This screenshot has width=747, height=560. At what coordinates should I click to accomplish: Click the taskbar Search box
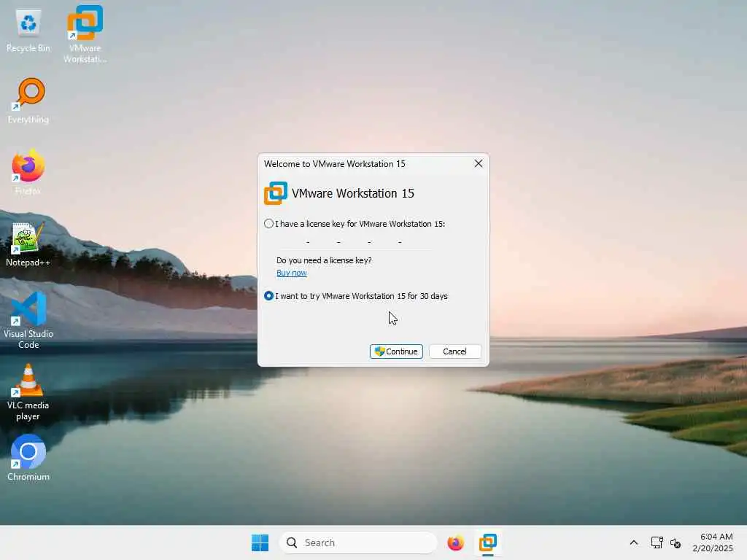pyautogui.click(x=357, y=542)
